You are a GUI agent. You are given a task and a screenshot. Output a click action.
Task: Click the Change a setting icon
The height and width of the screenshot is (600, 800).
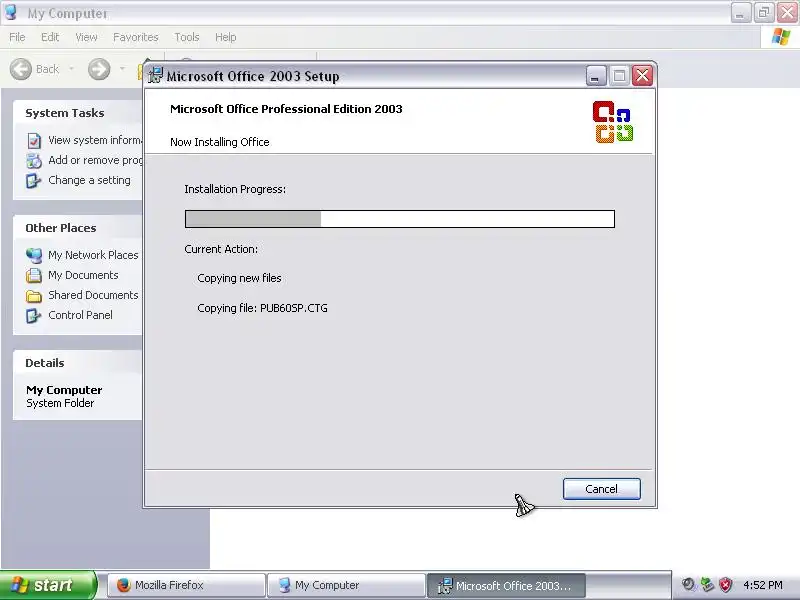tap(34, 181)
